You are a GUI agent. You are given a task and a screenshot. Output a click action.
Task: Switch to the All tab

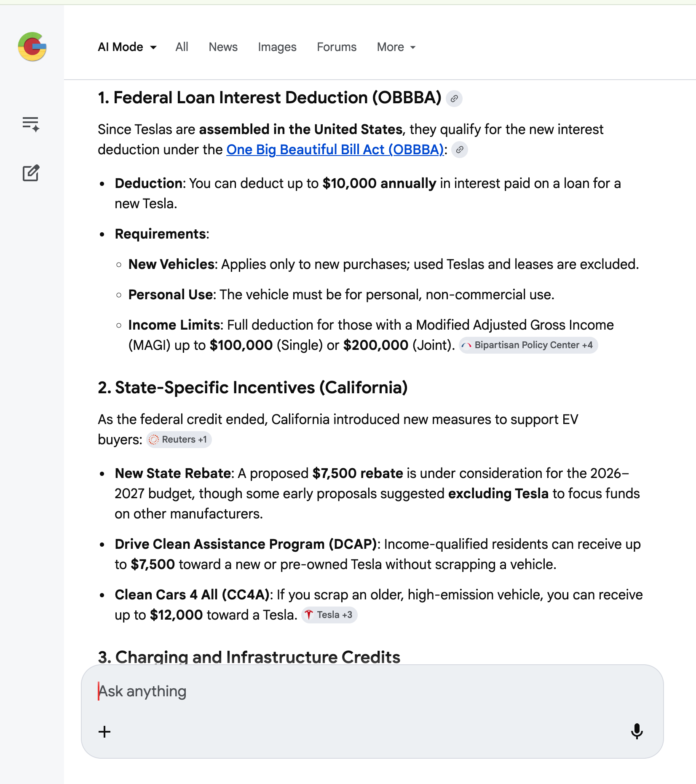182,47
